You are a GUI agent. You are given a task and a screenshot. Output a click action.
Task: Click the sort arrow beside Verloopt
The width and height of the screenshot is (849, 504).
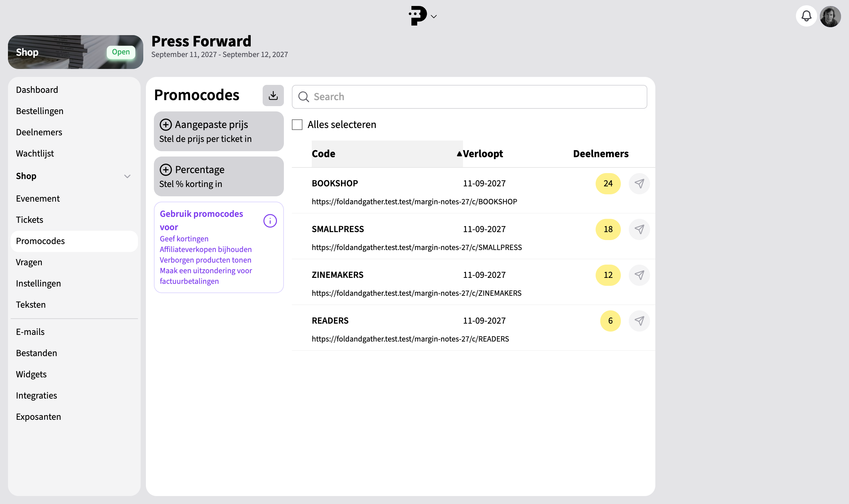pos(459,154)
